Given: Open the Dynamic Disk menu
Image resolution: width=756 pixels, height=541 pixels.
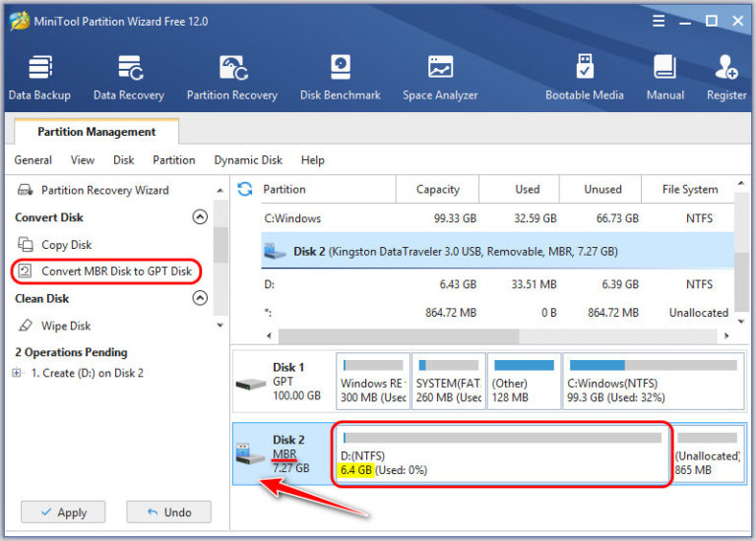Looking at the screenshot, I should tap(248, 160).
